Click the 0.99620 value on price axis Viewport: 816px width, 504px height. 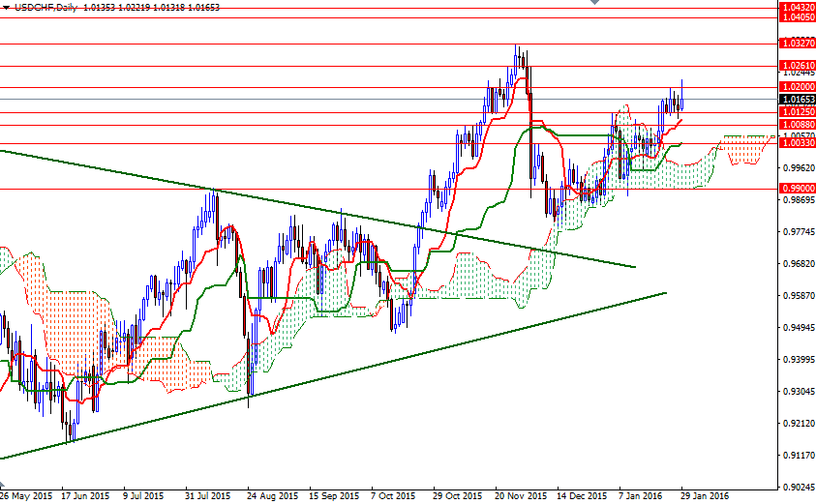click(x=799, y=167)
